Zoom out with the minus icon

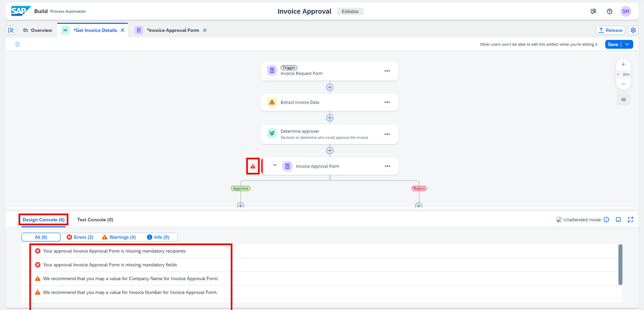pos(623,84)
